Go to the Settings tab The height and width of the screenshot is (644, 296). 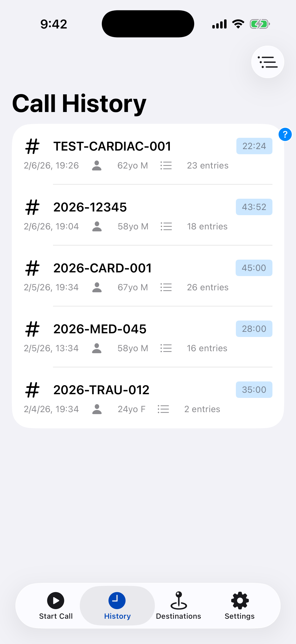[x=240, y=605]
